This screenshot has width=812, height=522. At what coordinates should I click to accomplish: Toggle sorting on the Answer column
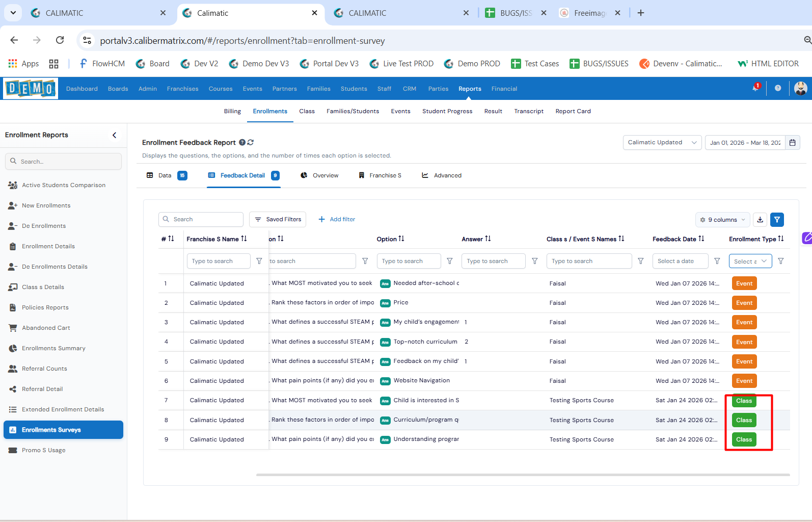point(488,239)
